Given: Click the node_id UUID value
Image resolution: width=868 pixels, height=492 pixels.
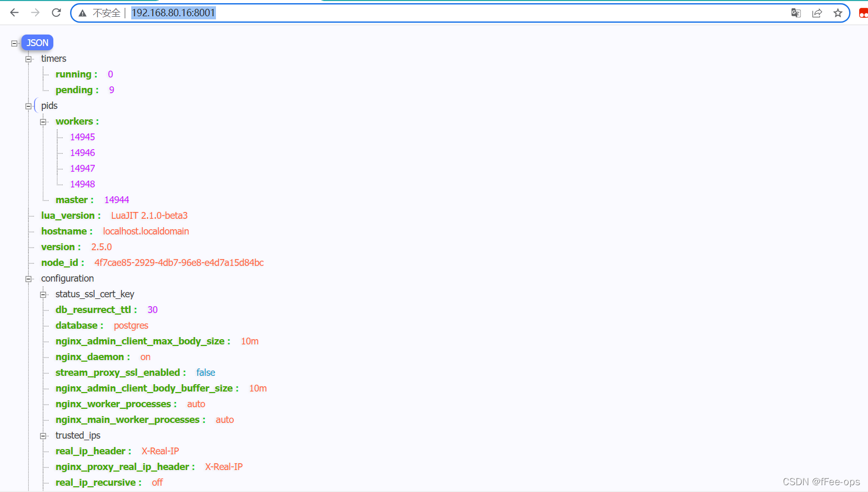Looking at the screenshot, I should pos(179,263).
